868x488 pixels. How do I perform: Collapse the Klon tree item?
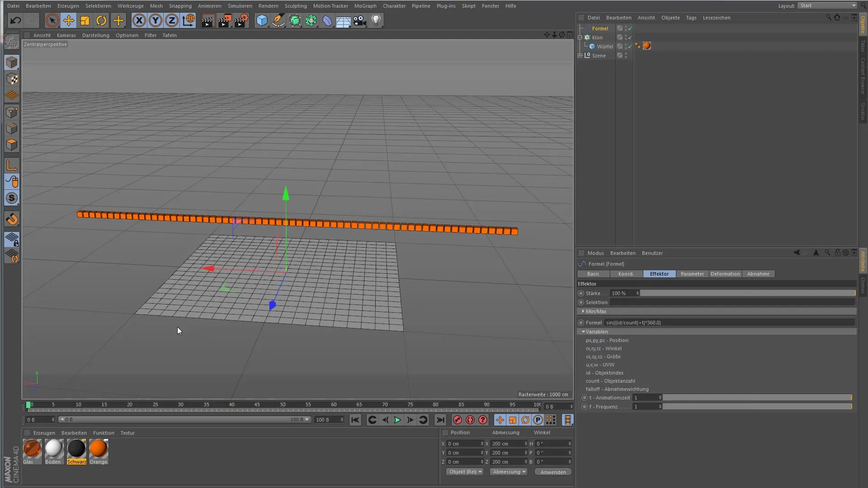coord(580,38)
